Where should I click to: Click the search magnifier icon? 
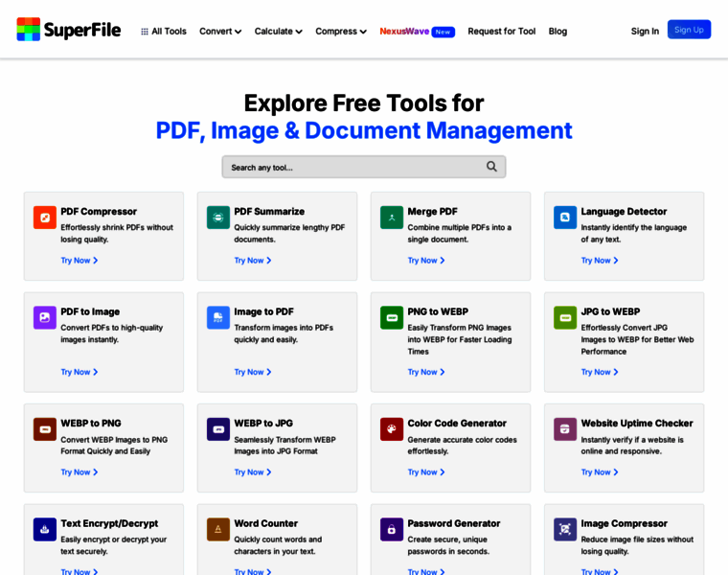(x=491, y=167)
